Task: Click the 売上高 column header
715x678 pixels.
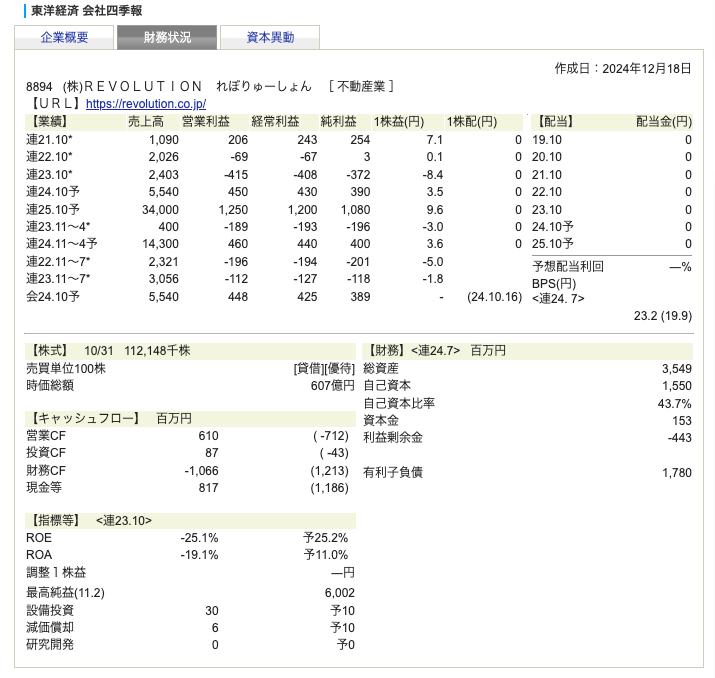Action: [x=145, y=122]
